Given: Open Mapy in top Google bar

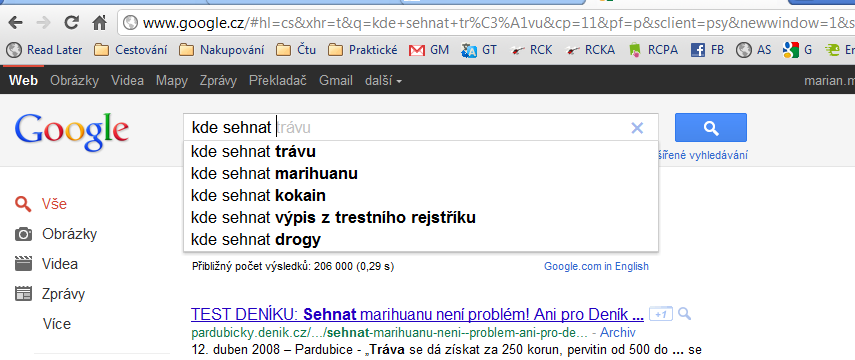Looking at the screenshot, I should [x=172, y=81].
